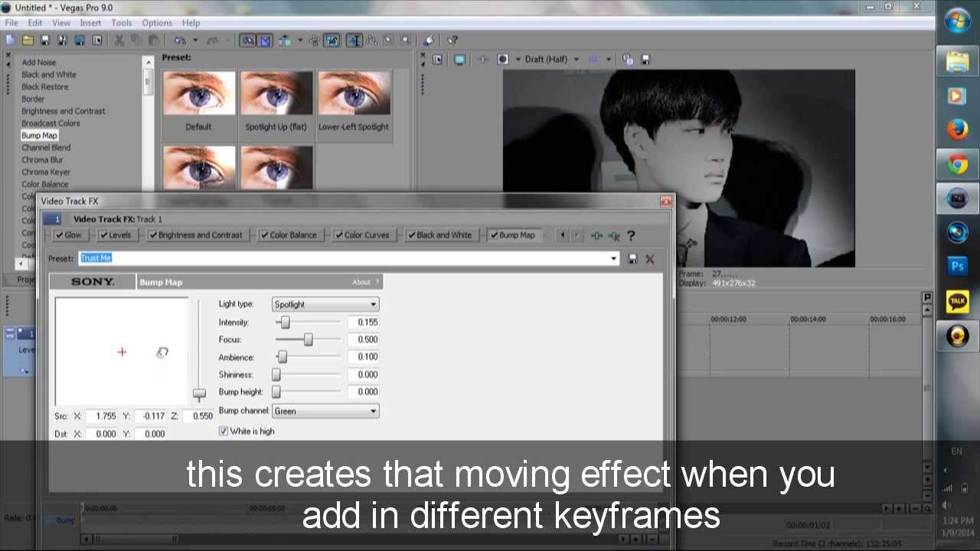Adjust the Ambience slider handle

point(283,357)
